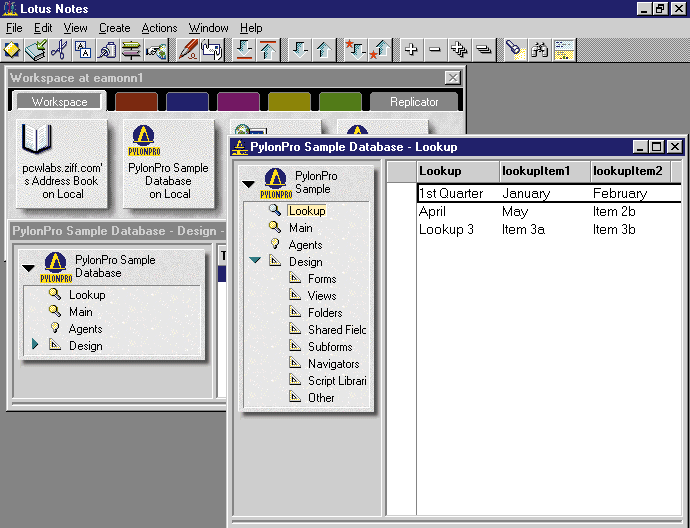Open Navigators under Design in navigator
The image size is (690, 528).
[334, 364]
